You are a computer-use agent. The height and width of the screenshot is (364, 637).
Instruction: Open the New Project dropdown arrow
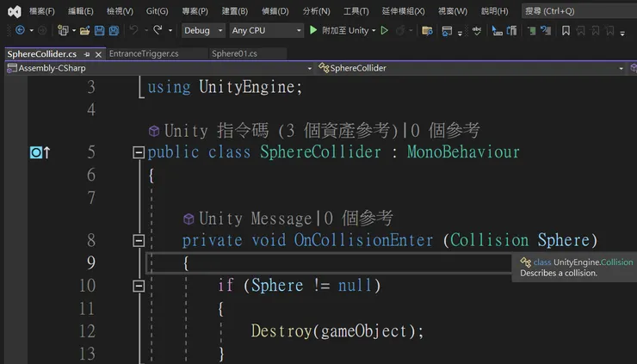tap(74, 30)
